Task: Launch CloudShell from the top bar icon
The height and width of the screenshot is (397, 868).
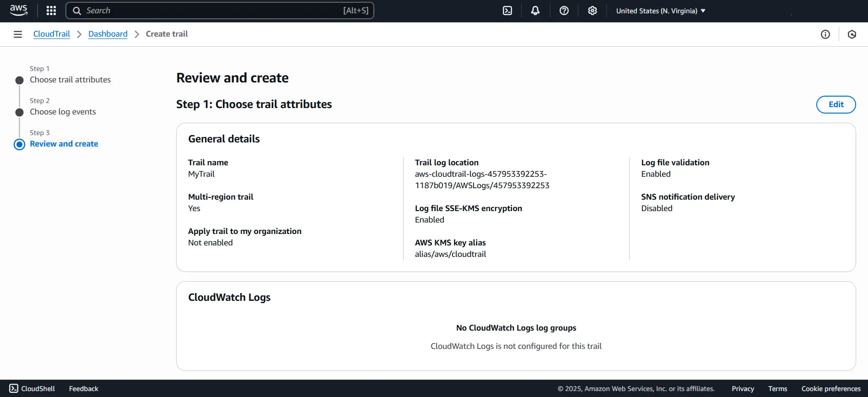Action: [507, 11]
